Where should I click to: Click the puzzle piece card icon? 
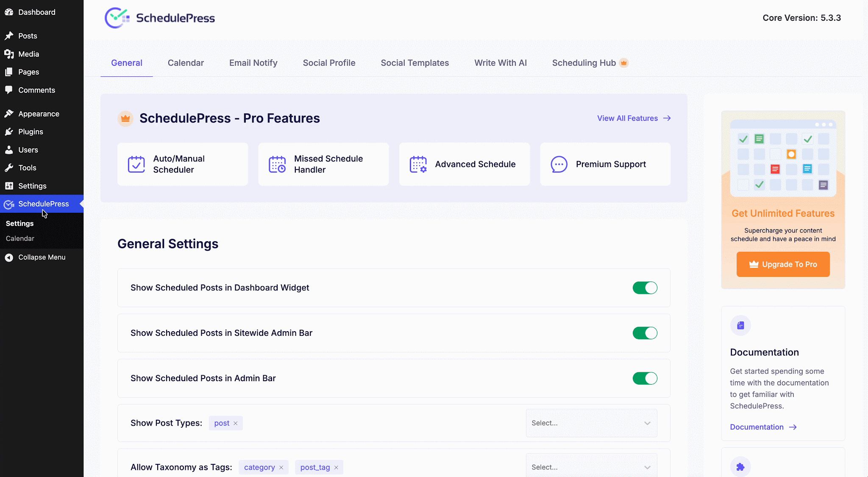coord(740,467)
